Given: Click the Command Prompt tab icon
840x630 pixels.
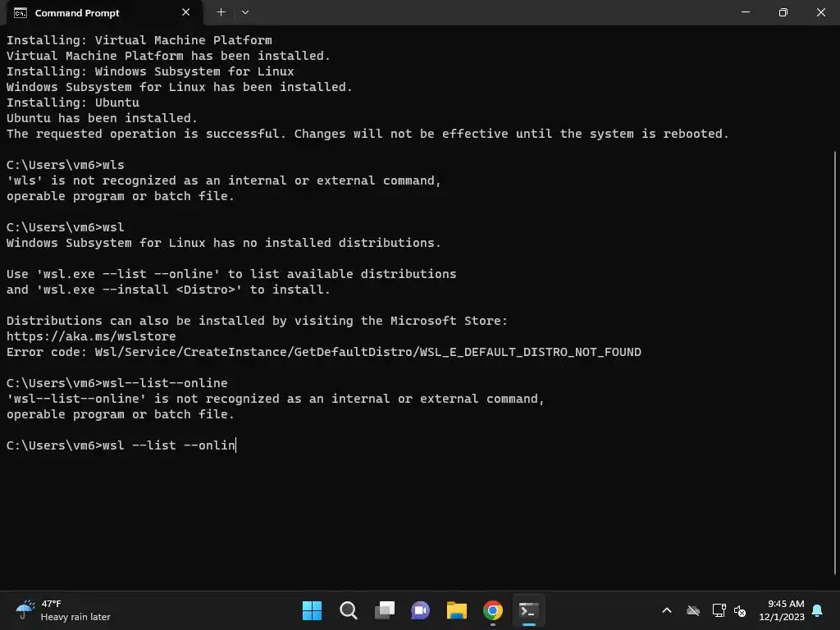Looking at the screenshot, I should (x=21, y=13).
